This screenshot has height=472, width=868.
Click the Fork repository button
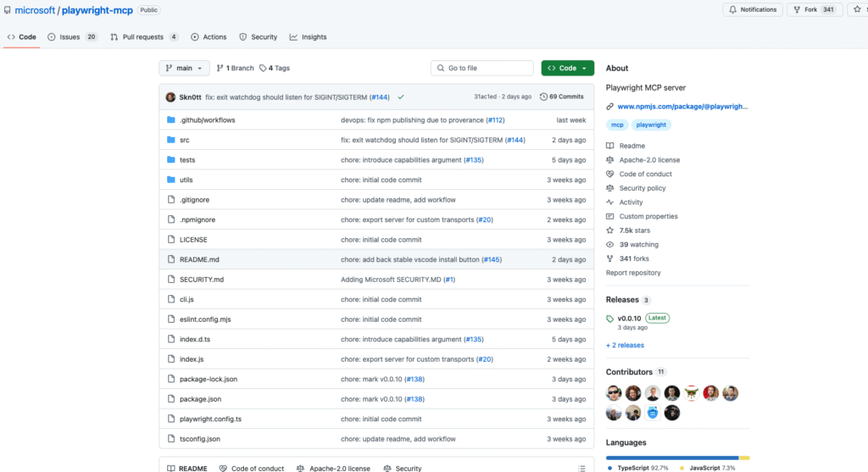pos(804,9)
